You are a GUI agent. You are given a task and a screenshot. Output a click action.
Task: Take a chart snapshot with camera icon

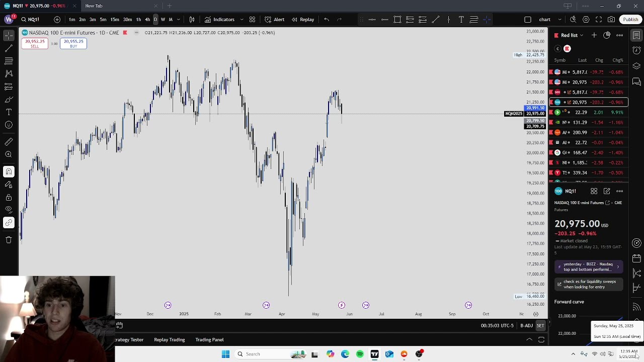pos(611,20)
